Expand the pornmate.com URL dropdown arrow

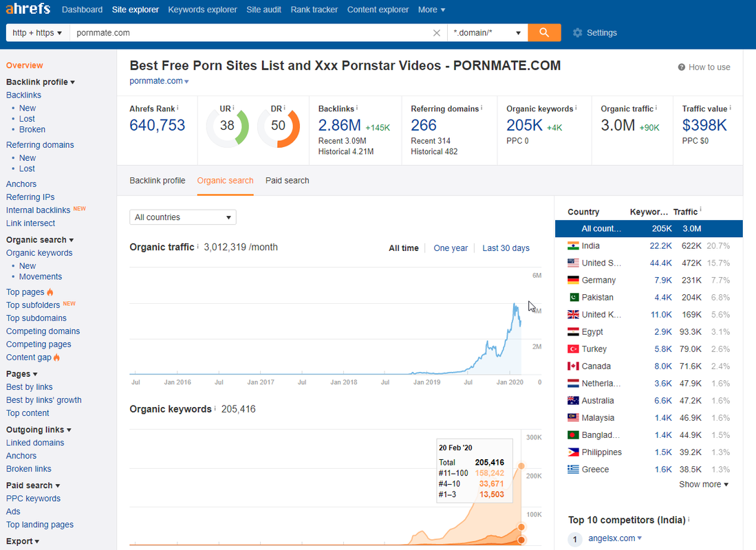186,81
